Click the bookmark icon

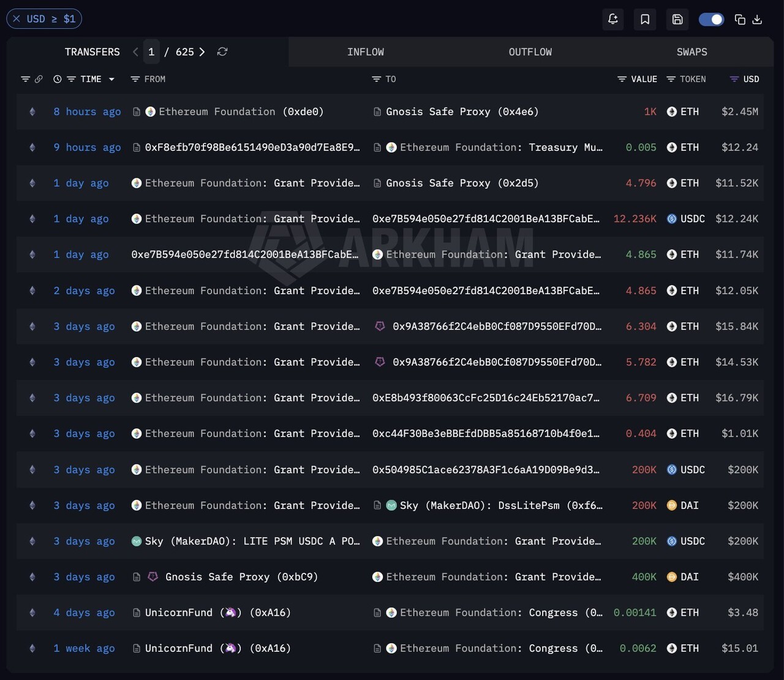pyautogui.click(x=645, y=19)
